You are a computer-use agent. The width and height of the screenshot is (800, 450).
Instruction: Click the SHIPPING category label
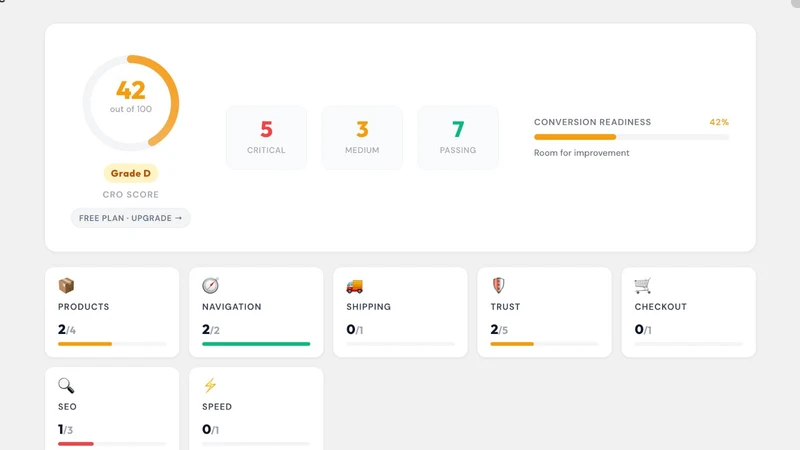tap(368, 307)
